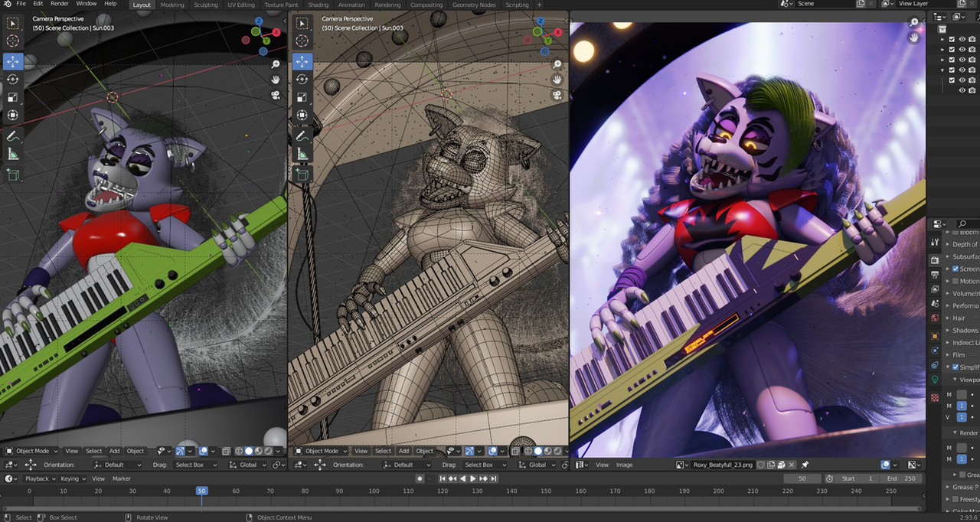Open Object Mode dropdown in left viewport
This screenshot has height=522, width=980.
pos(31,451)
